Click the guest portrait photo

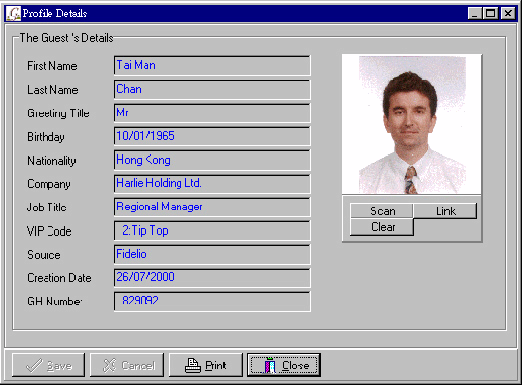(x=412, y=124)
